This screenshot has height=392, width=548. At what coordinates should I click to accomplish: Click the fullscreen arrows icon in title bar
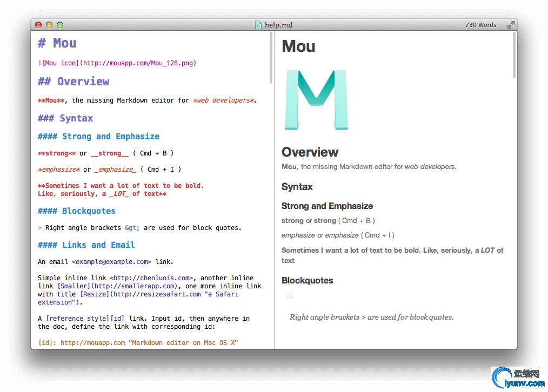[511, 25]
